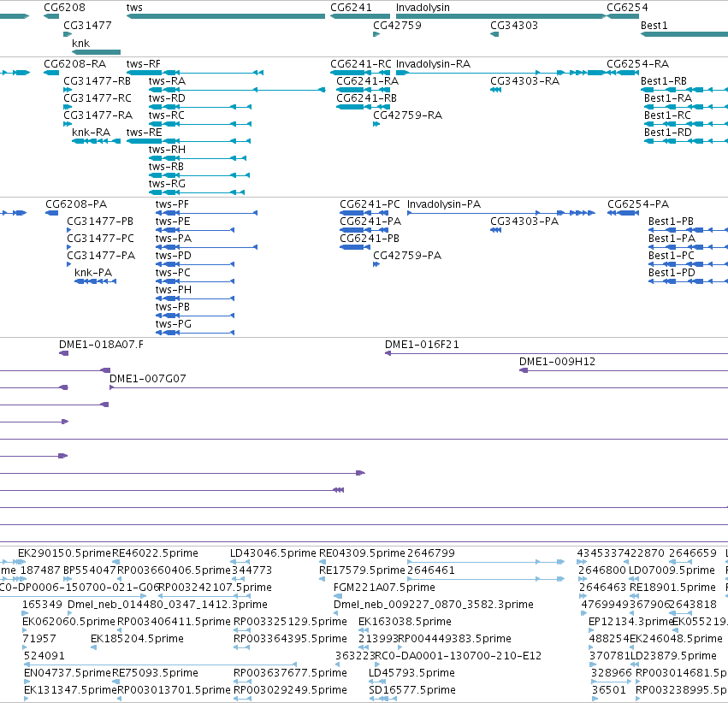This screenshot has width=728, height=703.
Task: Select protein Best1-PB
Action: coord(688,230)
